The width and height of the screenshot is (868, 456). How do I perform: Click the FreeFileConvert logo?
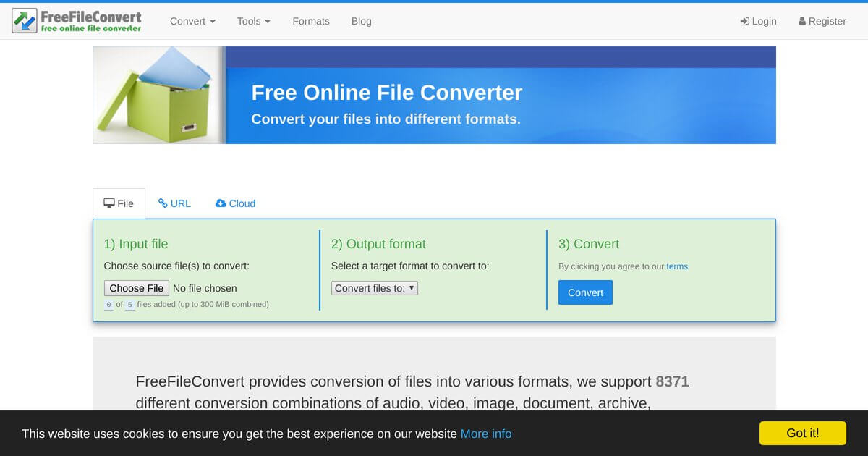tap(77, 21)
